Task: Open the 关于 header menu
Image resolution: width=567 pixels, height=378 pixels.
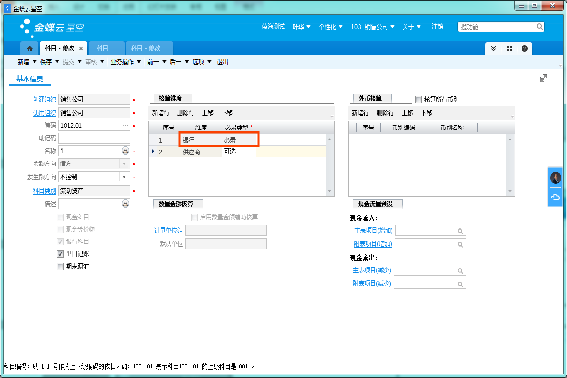Action: [412, 27]
